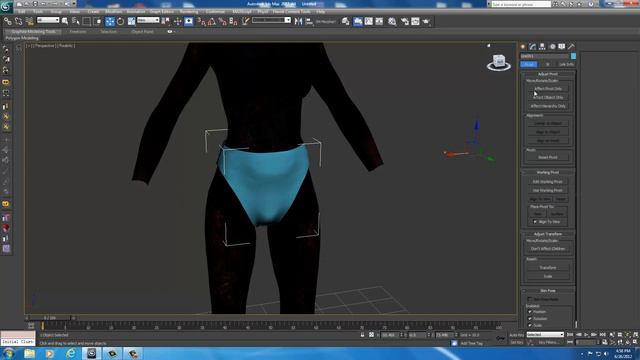Open the Selected key filter dropdown
640x360 pixels.
[x=545, y=335]
